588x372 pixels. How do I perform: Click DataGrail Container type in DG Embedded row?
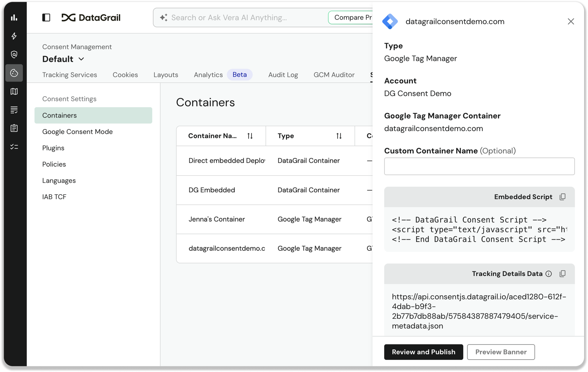point(308,190)
